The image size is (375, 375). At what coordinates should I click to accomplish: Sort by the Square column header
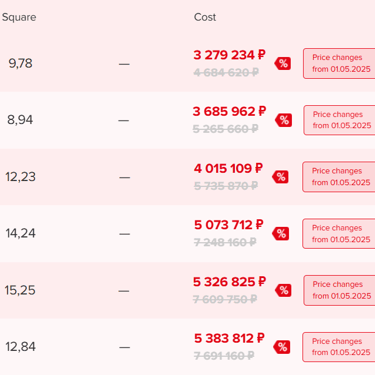19,17
